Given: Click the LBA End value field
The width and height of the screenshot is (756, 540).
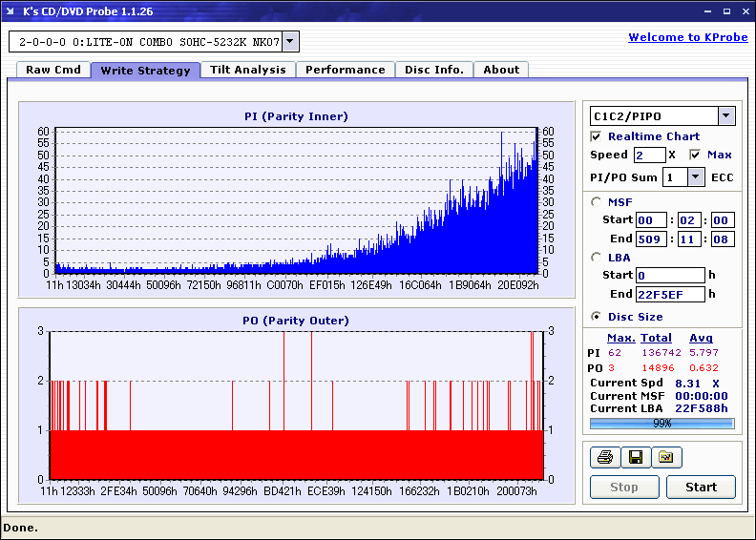Looking at the screenshot, I should pos(670,294).
